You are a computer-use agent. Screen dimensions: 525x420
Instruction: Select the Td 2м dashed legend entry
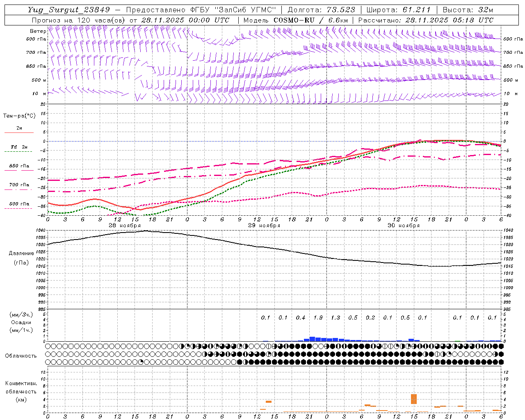coord(19,147)
